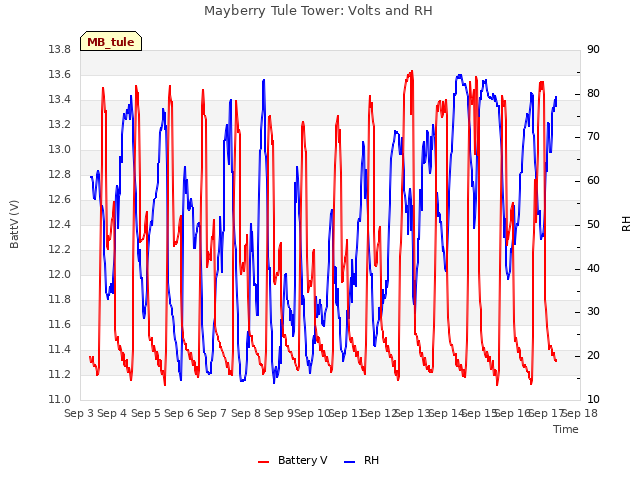640x480 pixels.
Task: Toggle the RH legend entry
Action: pyautogui.click(x=362, y=460)
